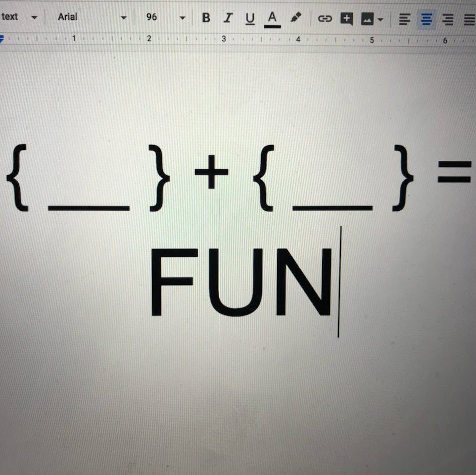
Task: Click the justify alignment icon
Action: [x=469, y=20]
